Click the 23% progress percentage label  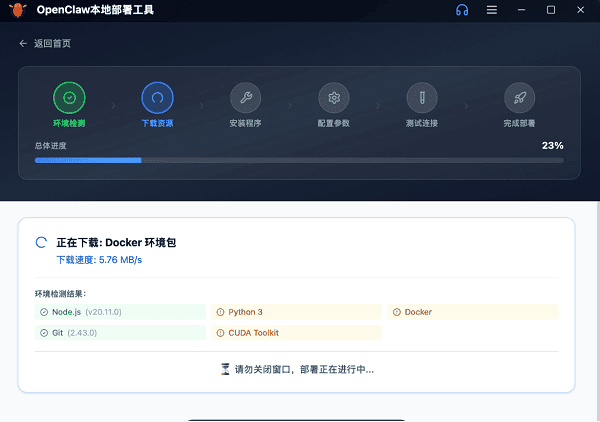coord(552,145)
